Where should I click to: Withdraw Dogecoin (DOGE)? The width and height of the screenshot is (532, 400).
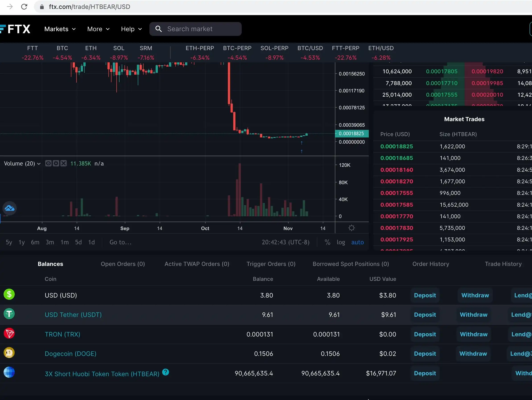tap(473, 354)
